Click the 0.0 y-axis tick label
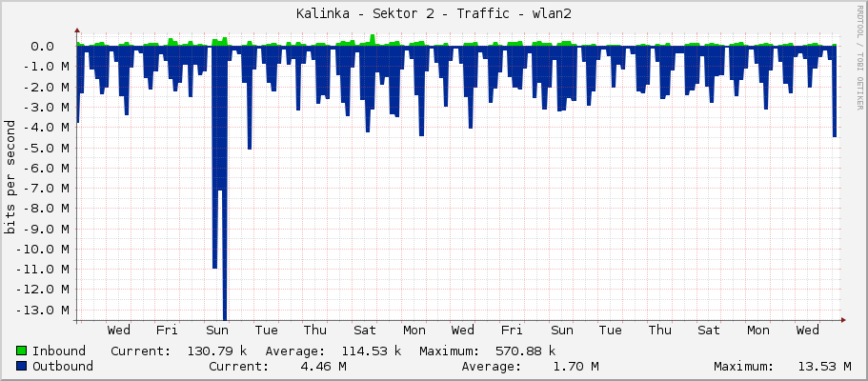The image size is (868, 381). point(42,47)
